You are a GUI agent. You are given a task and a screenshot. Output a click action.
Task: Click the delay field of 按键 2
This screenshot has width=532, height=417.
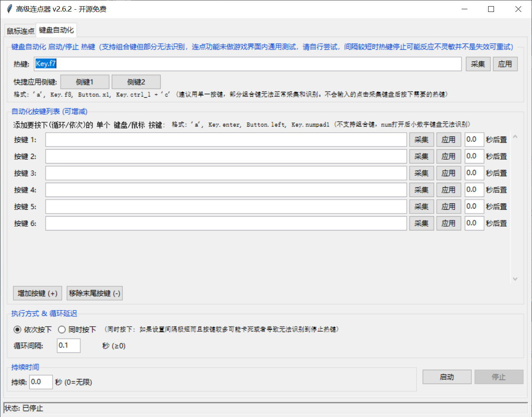pos(474,157)
